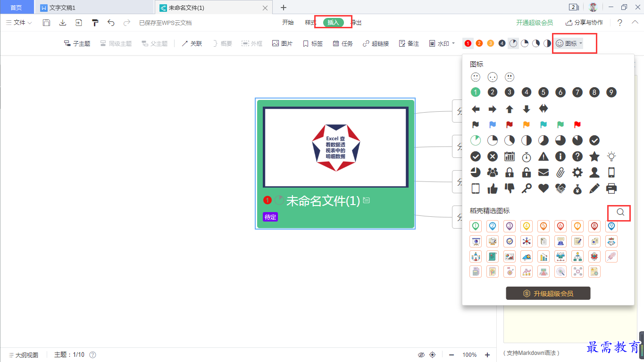The height and width of the screenshot is (362, 644).
Task: Insert the money bag icon
Action: (577, 189)
